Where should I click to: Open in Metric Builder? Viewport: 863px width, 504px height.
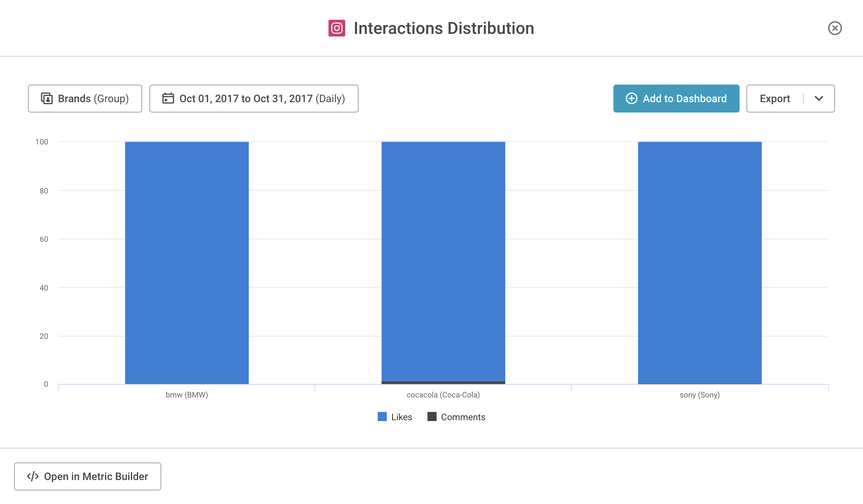click(87, 476)
